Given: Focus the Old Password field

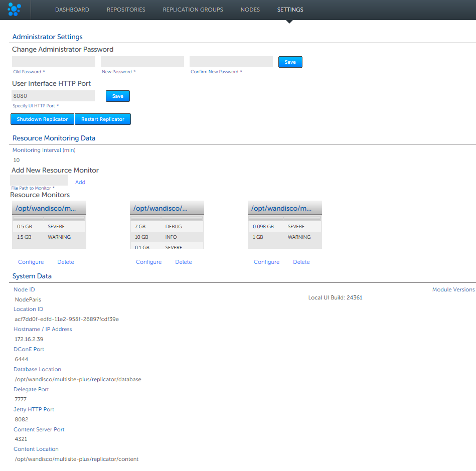Looking at the screenshot, I should tap(54, 62).
